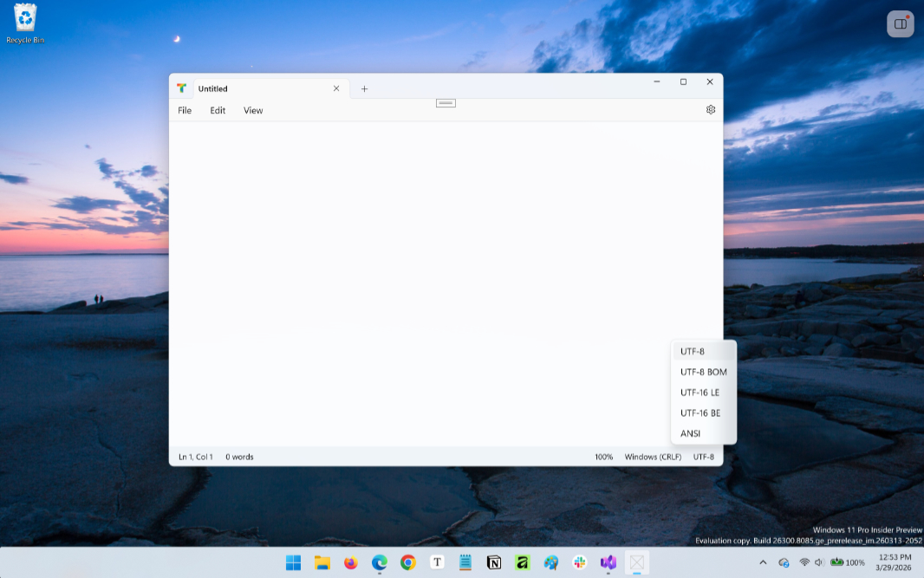This screenshot has height=578, width=924.
Task: Open the Edit menu
Action: [218, 110]
